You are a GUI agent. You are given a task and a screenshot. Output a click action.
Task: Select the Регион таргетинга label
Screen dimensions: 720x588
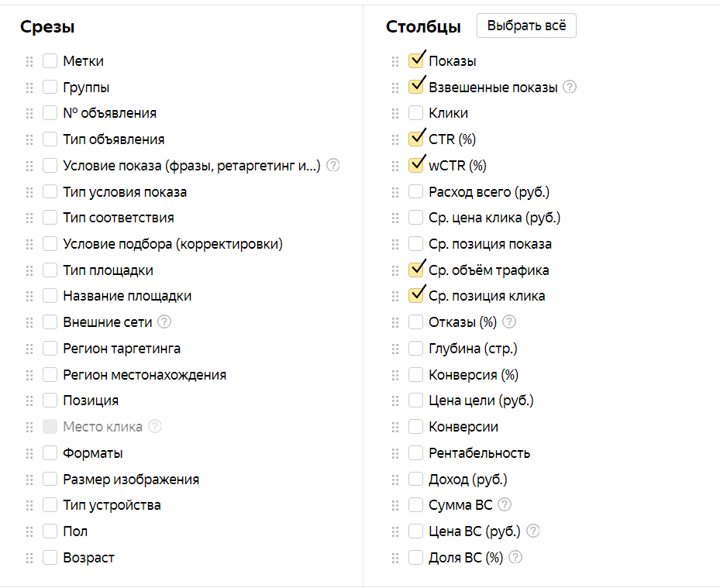pos(122,349)
